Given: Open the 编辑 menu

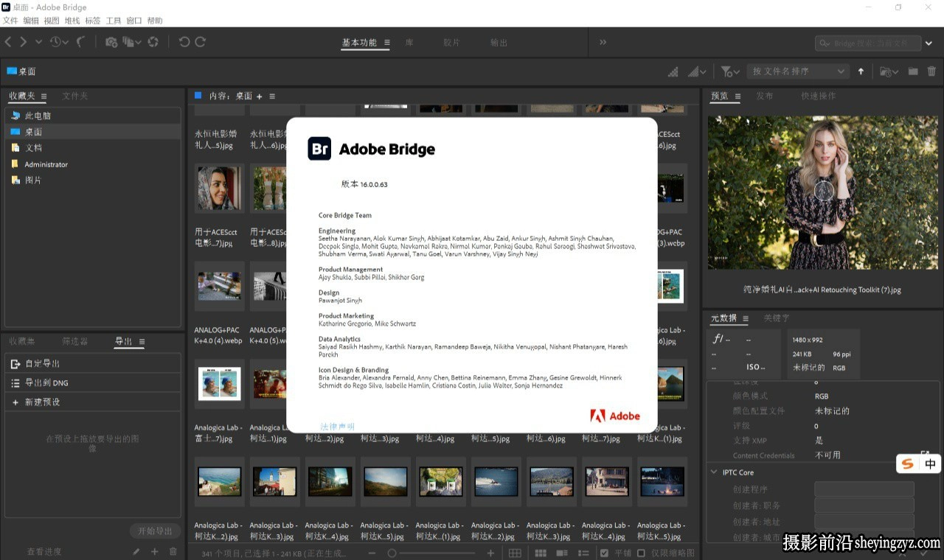Looking at the screenshot, I should click(31, 21).
